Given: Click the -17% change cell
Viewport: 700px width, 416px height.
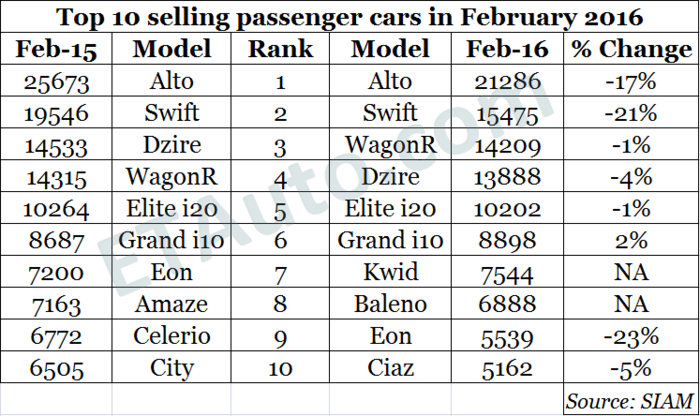Looking at the screenshot, I should click(x=629, y=82).
